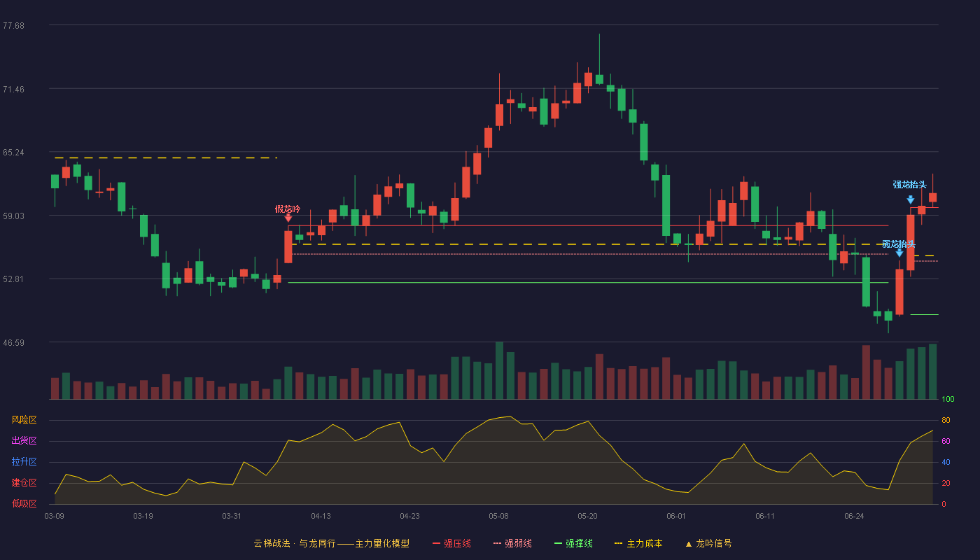This screenshot has height=560, width=980.
Task: Toggle the 强撑线 legend entry
Action: coord(573,543)
